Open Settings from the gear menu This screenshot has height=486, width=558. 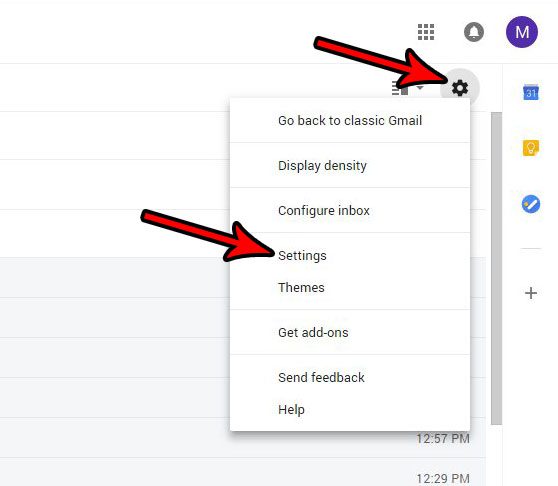pos(350,255)
